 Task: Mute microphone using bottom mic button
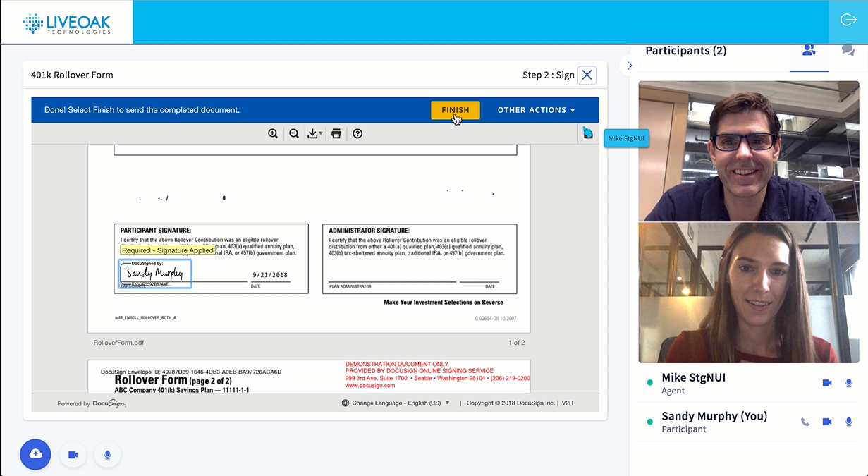[107, 455]
